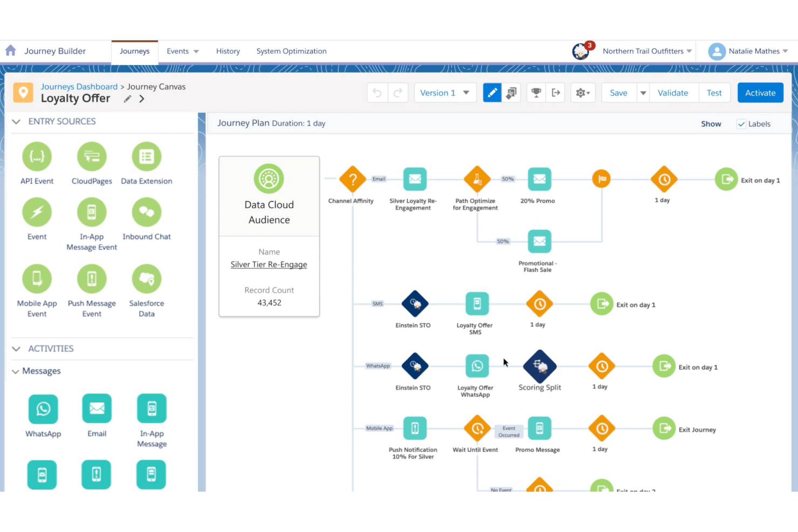
Task: Click the Save button
Action: pyautogui.click(x=618, y=93)
